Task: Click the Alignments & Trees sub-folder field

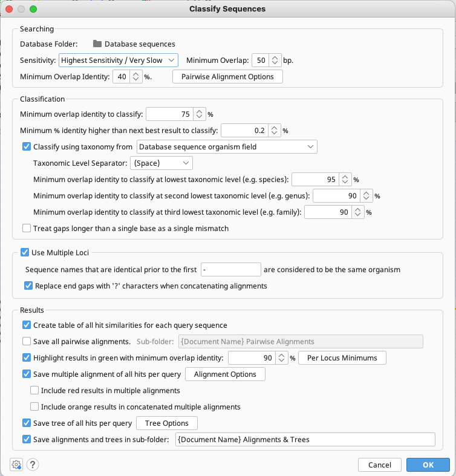Action: tap(305, 439)
